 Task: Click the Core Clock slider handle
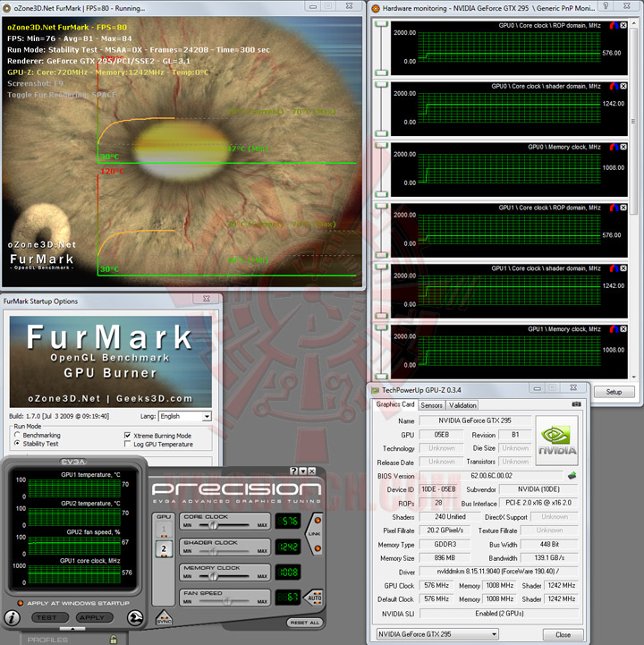(x=213, y=525)
